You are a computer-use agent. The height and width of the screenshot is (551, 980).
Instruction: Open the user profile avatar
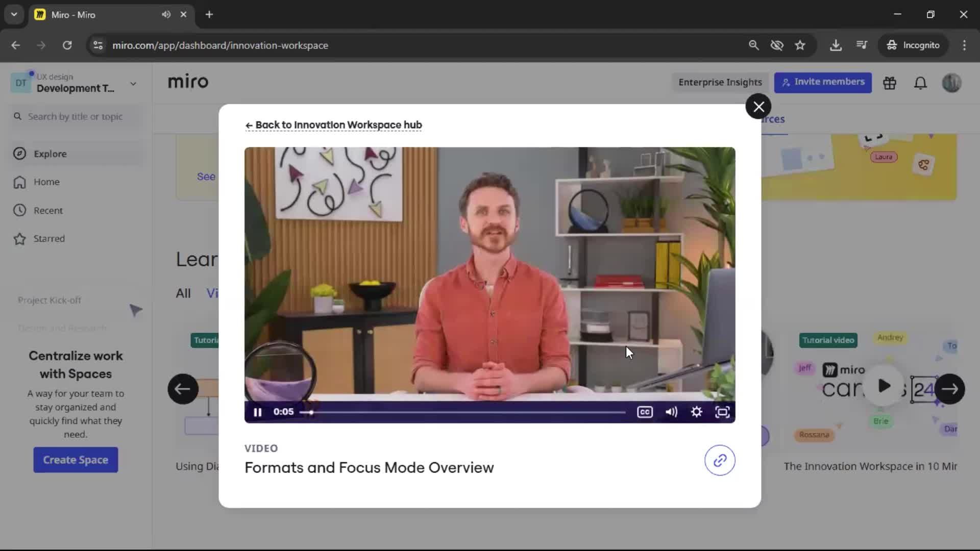click(x=951, y=83)
